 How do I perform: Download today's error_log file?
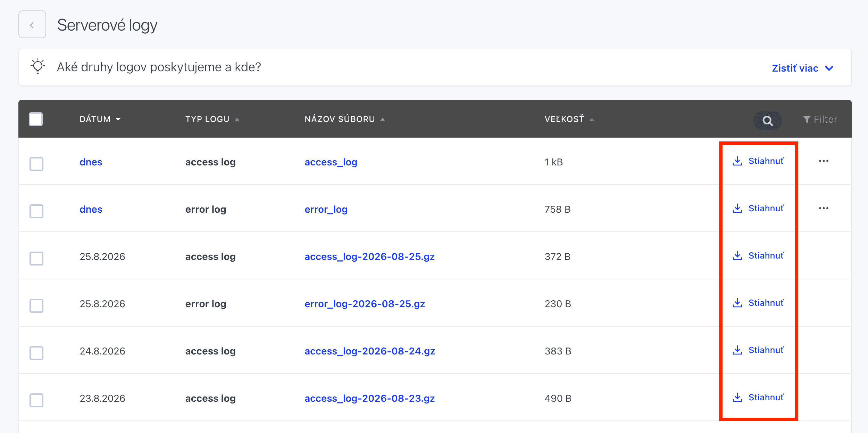[758, 208]
